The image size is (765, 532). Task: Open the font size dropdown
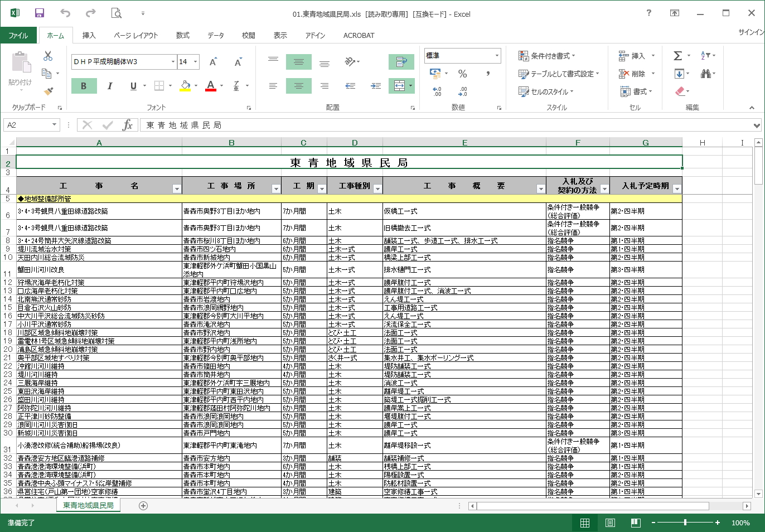[196, 62]
